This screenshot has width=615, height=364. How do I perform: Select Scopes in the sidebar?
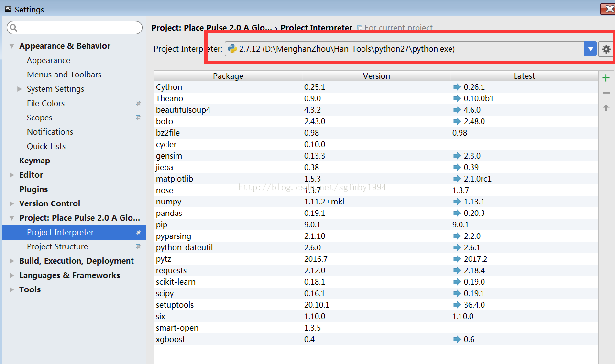click(x=39, y=118)
